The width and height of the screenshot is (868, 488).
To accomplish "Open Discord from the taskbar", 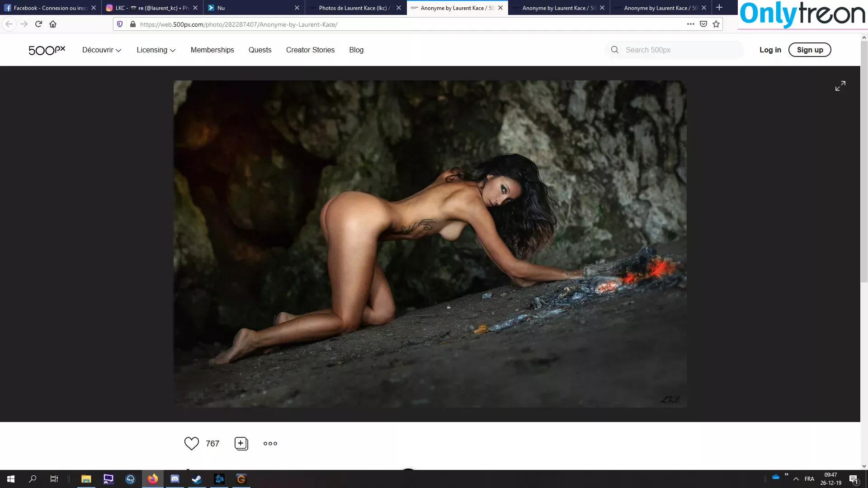I will 175,479.
